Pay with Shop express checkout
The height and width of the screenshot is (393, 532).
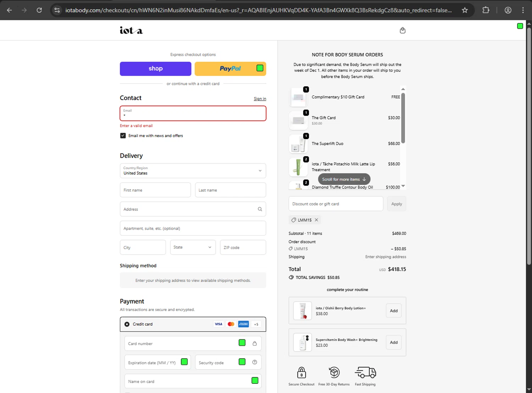156,69
